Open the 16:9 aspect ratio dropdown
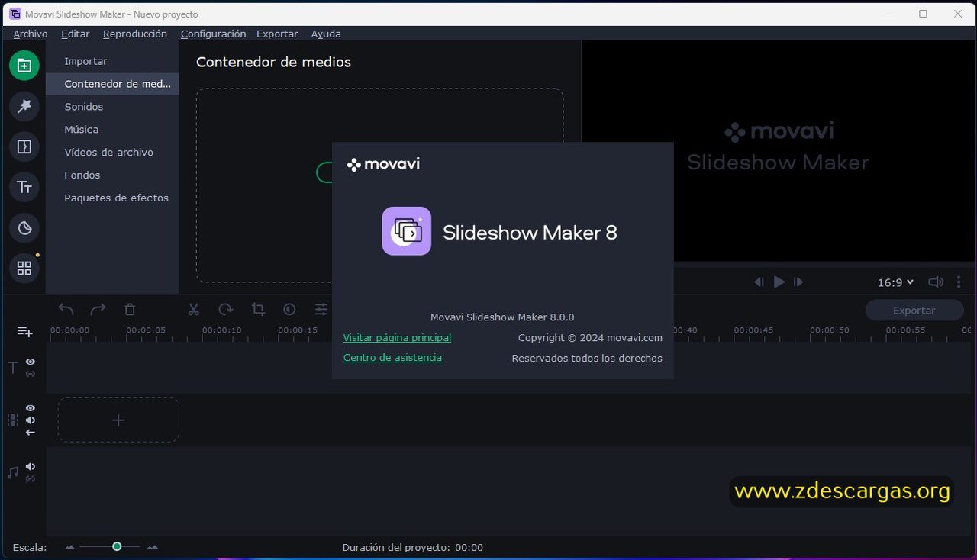Viewport: 977px width, 560px height. (895, 282)
